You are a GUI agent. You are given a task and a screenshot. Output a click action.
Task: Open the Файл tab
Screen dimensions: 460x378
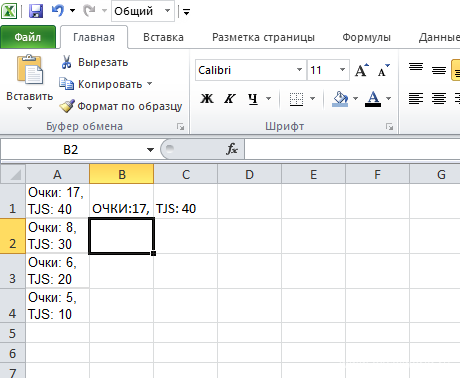tap(28, 37)
